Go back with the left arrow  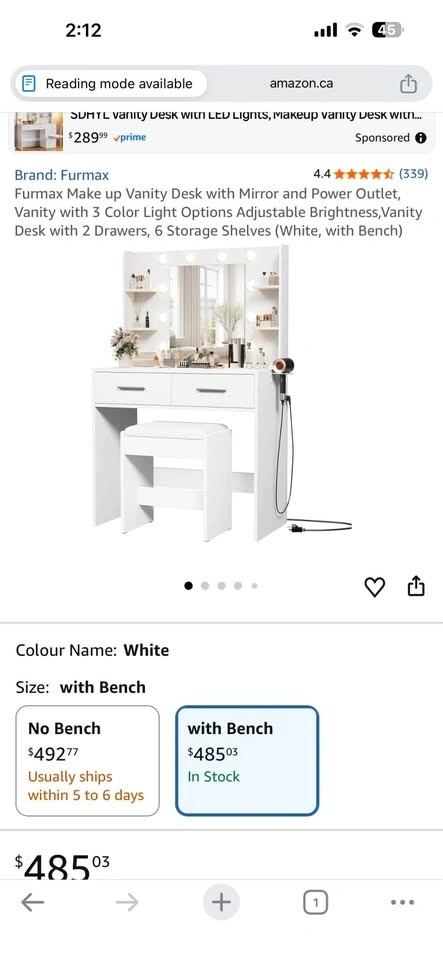(32, 902)
